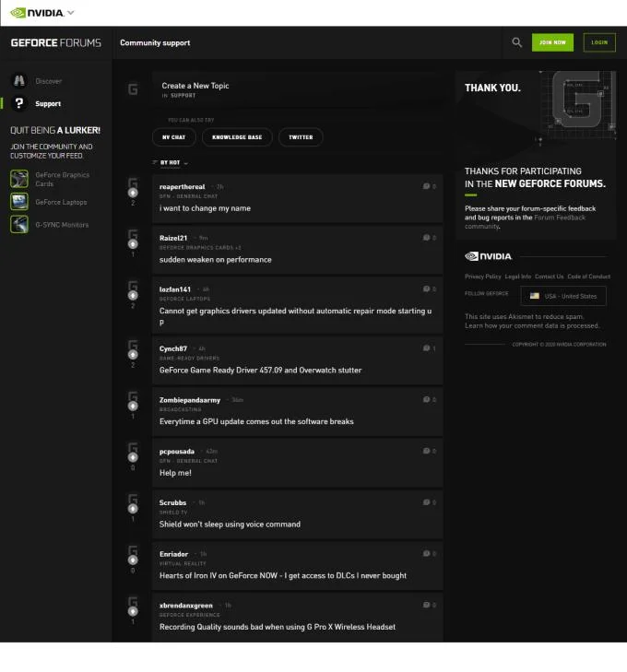
Task: Open topic 'Shield won't sleep using voice command'
Action: (x=230, y=525)
